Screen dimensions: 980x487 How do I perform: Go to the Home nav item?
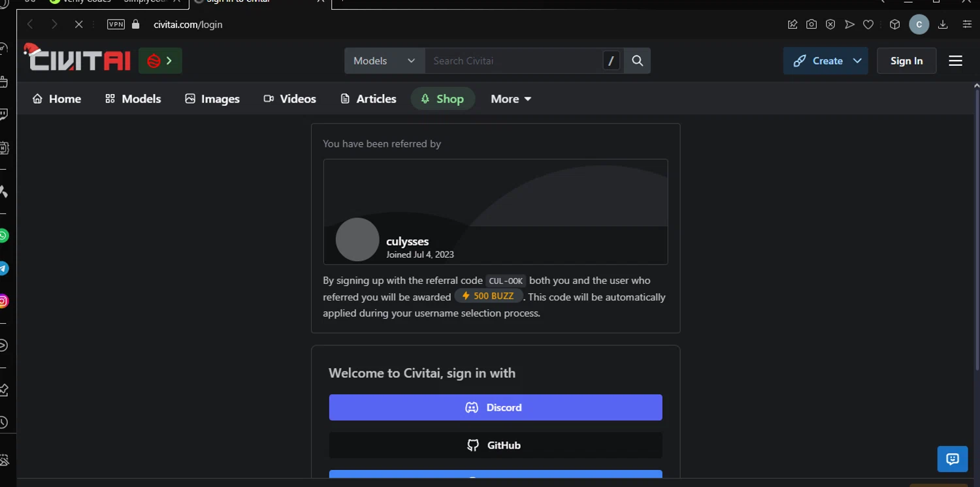(x=57, y=99)
